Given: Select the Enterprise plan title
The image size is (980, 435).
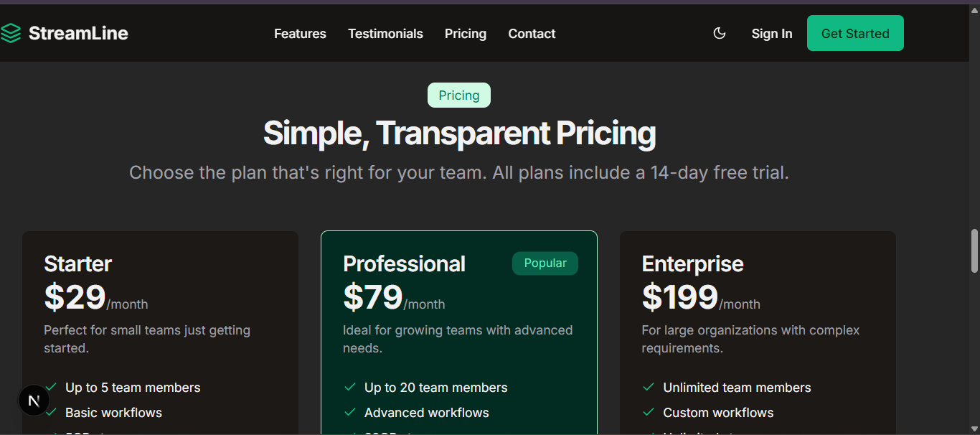Looking at the screenshot, I should click(x=692, y=264).
